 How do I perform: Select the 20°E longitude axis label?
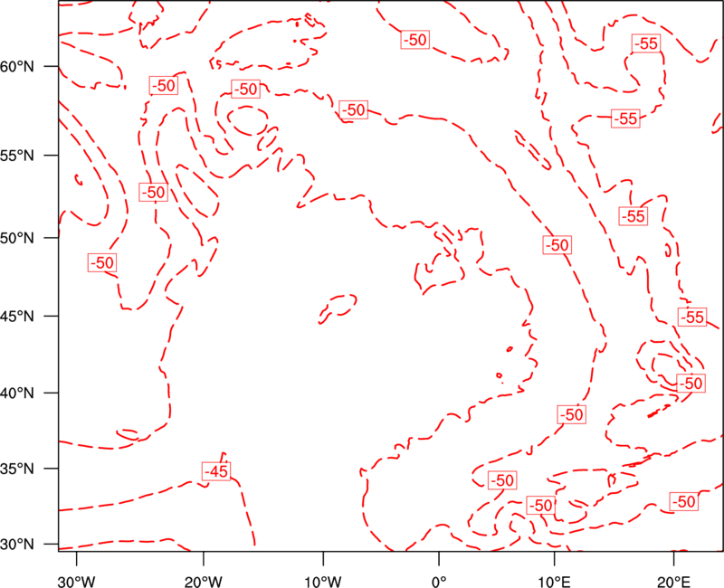673,582
